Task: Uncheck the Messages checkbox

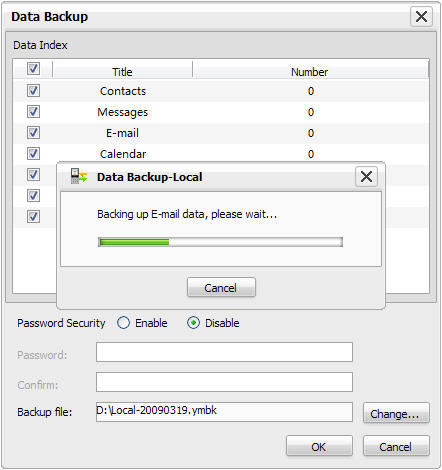Action: coord(33,112)
